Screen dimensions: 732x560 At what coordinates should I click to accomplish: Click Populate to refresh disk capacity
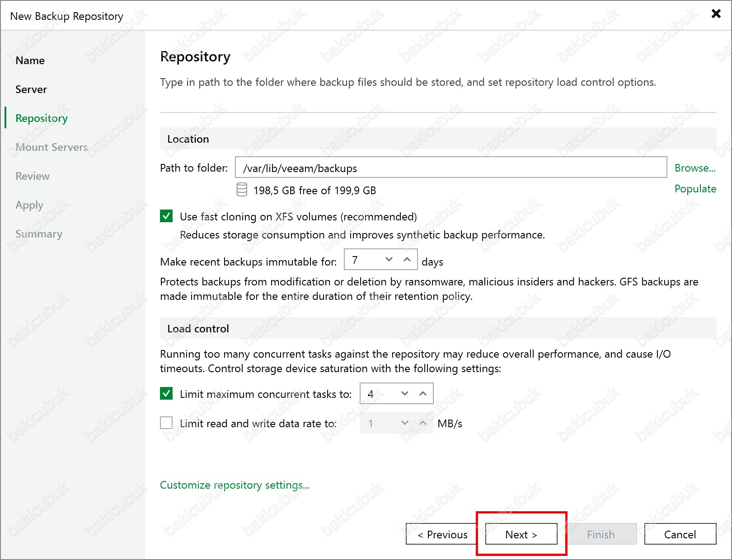point(695,189)
